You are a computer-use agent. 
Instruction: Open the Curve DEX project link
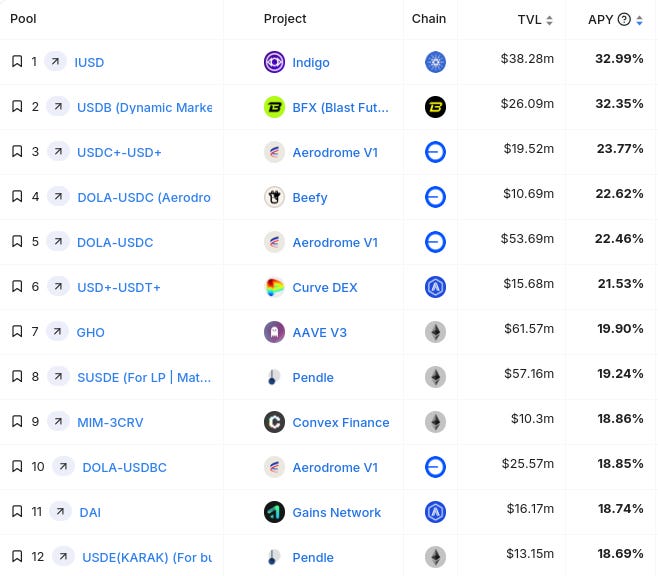pyautogui.click(x=325, y=287)
